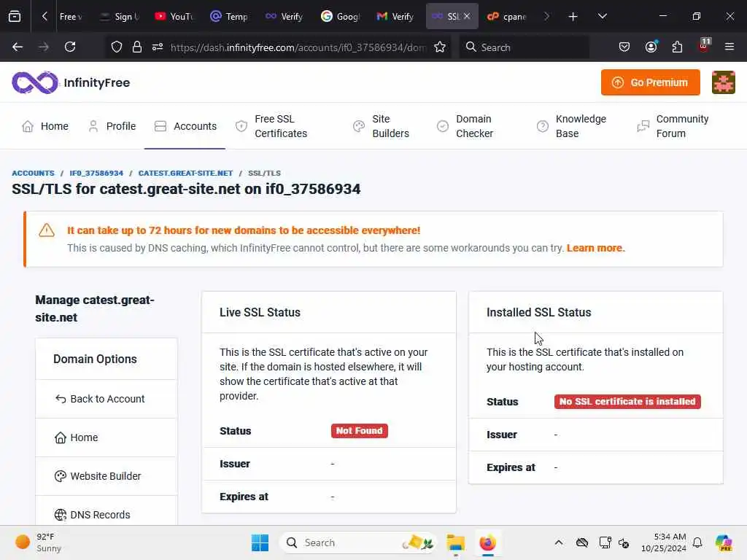Switch to the Gmail Verify tab

[395, 16]
